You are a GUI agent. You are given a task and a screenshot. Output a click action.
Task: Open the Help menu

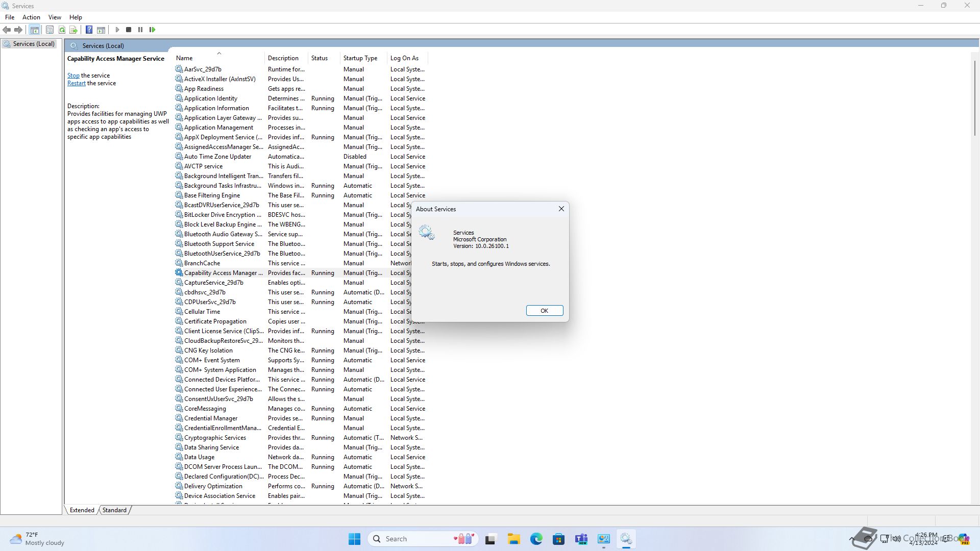pyautogui.click(x=76, y=17)
